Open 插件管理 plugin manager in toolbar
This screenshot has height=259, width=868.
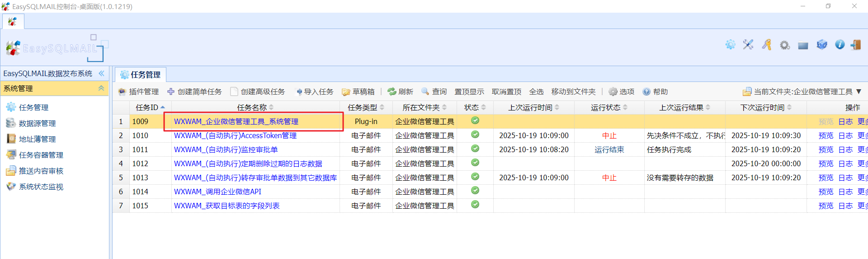pos(139,92)
